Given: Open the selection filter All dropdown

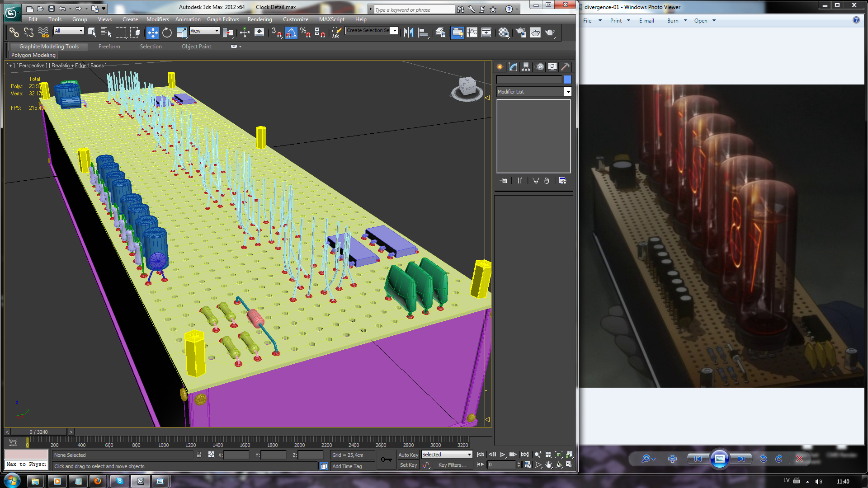Looking at the screenshot, I should coord(69,31).
